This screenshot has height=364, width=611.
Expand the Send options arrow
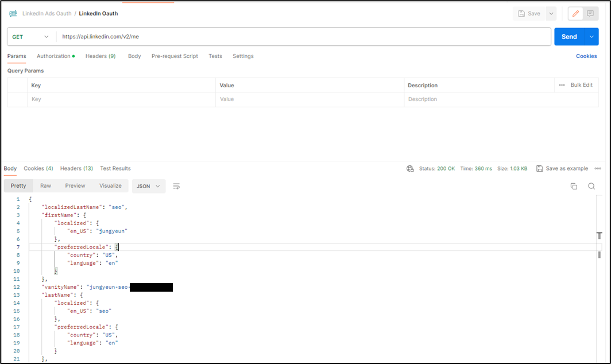click(591, 37)
